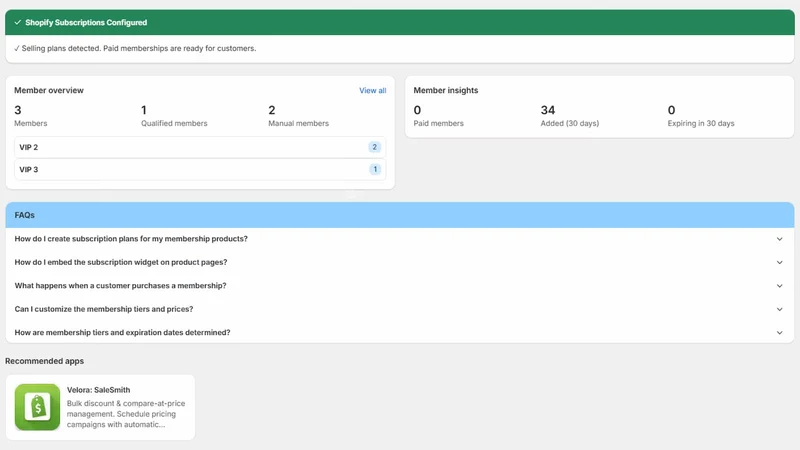Click the Velora: SaleSmith app icon
Viewport: 800px width, 450px height.
(37, 407)
